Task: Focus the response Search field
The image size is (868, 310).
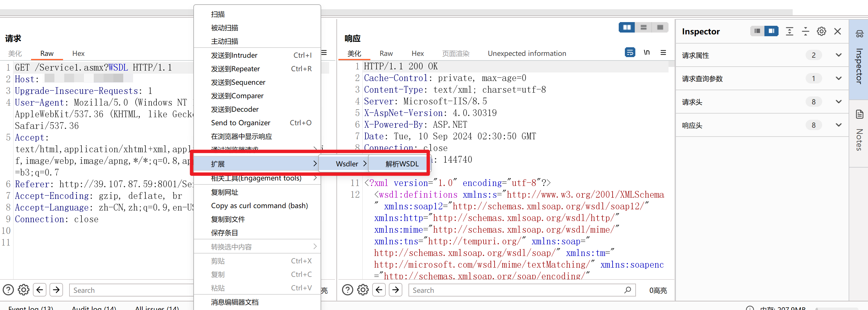Action: pyautogui.click(x=522, y=290)
